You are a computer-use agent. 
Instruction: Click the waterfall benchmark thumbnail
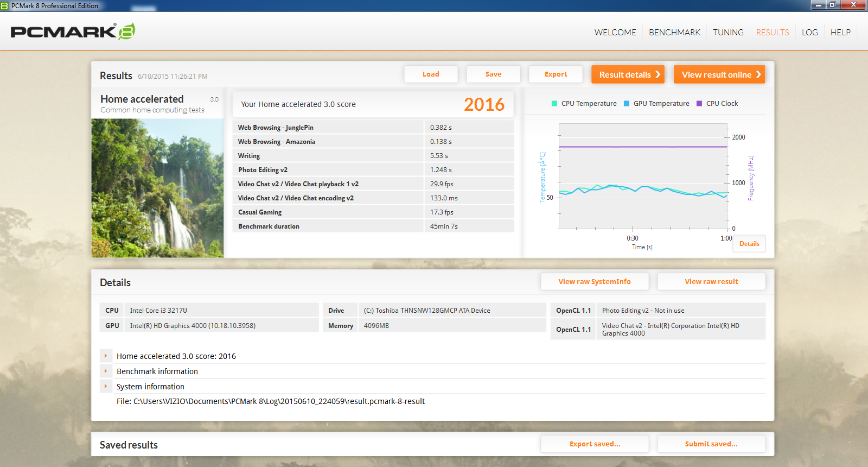pos(157,188)
